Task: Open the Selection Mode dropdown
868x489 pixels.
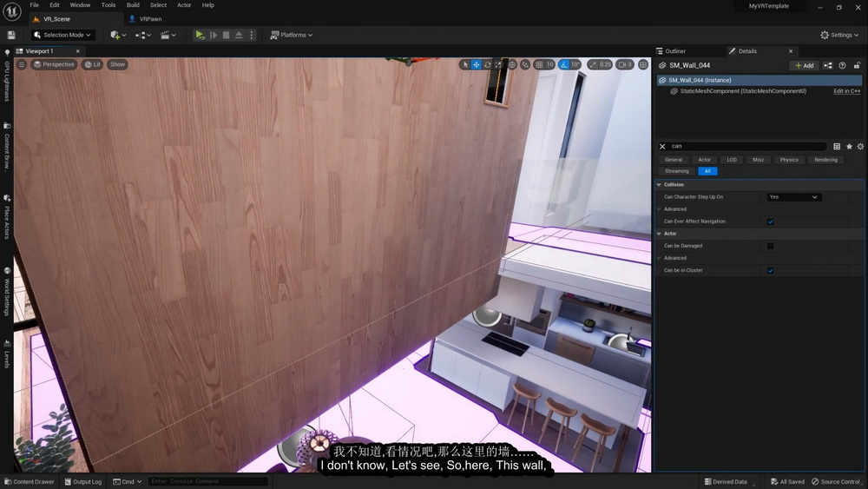Action: (x=62, y=35)
